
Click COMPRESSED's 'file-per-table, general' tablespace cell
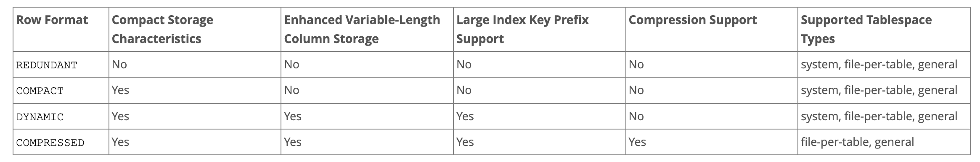tap(884, 142)
